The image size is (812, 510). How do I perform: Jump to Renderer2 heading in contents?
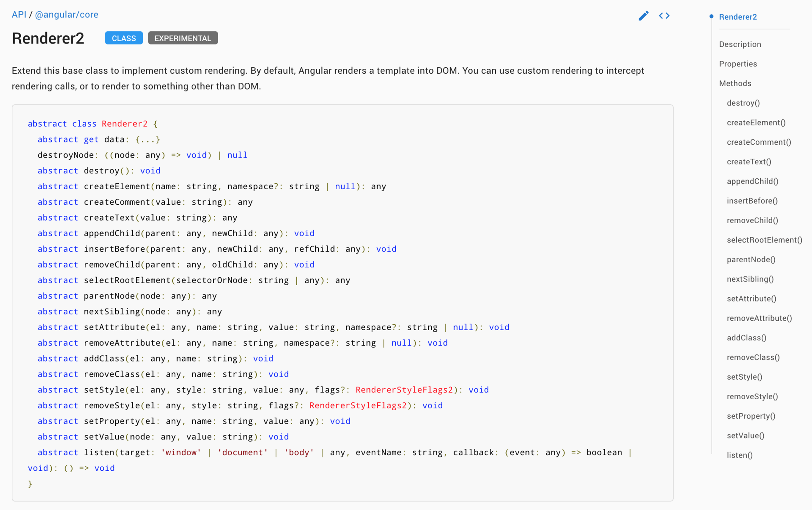click(x=738, y=17)
